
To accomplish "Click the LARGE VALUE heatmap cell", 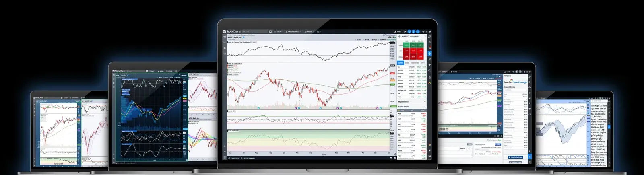I will 406,45.
